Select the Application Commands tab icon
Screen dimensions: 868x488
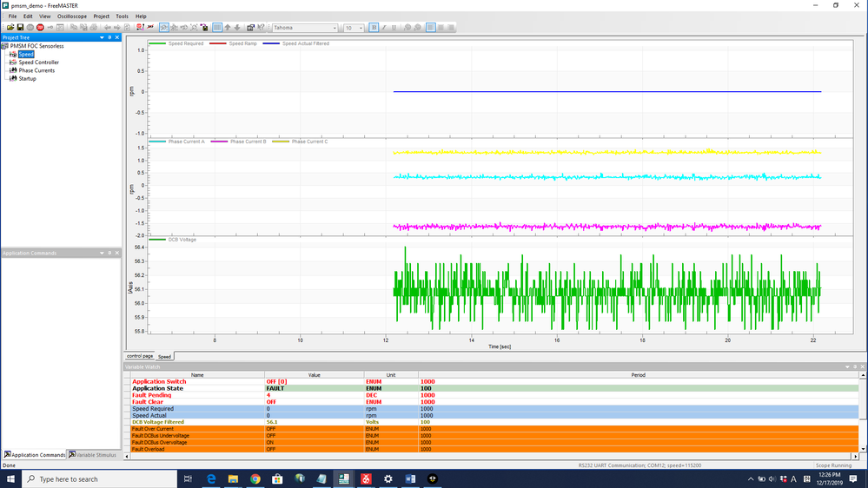(7, 454)
